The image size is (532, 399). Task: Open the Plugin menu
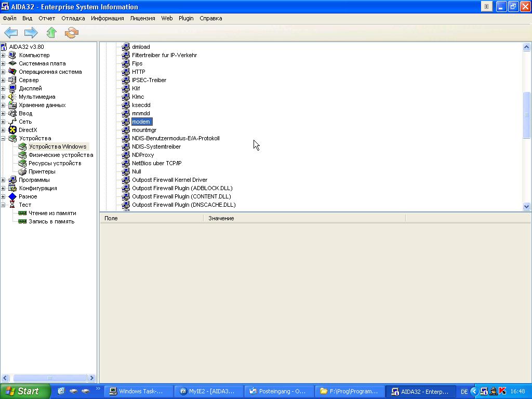186,18
